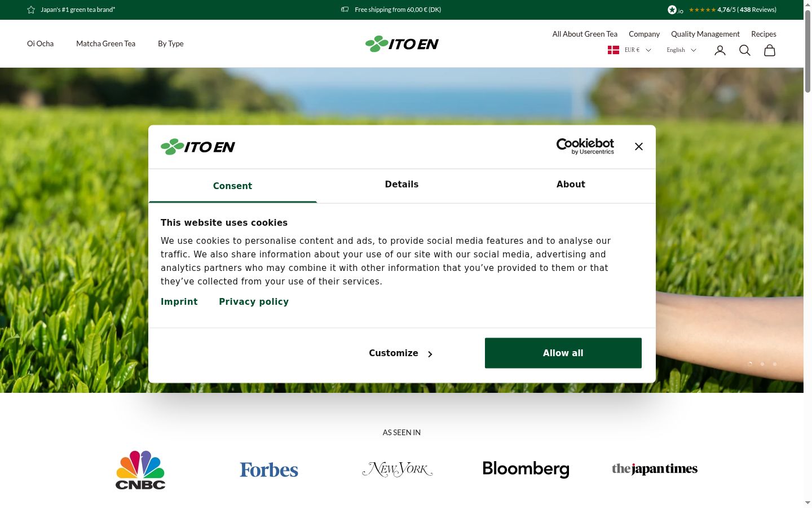Click the Denmark flag icon
This screenshot has height=508, width=812.
614,50
